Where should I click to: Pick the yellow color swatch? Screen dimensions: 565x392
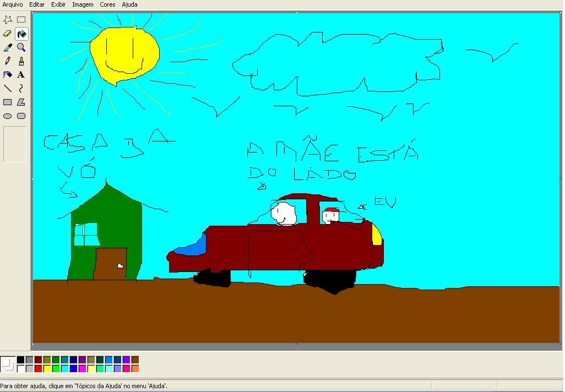[47, 368]
